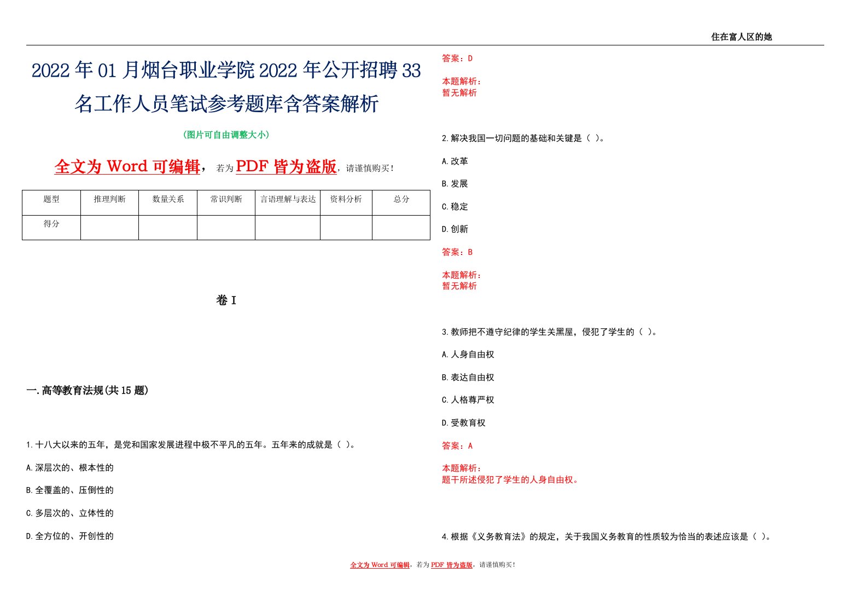Click the empty score cell under 总分
This screenshot has width=868, height=614.
pyautogui.click(x=401, y=228)
